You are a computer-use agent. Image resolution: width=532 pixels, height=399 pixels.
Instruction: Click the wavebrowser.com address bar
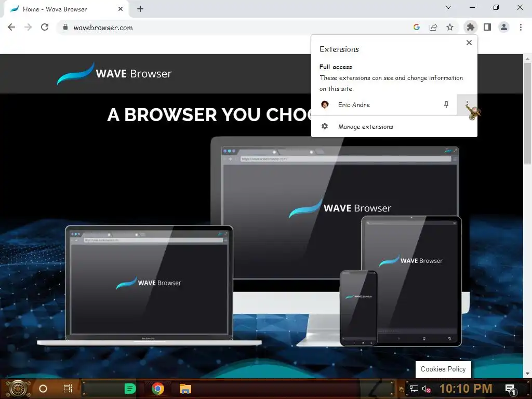[x=234, y=28]
